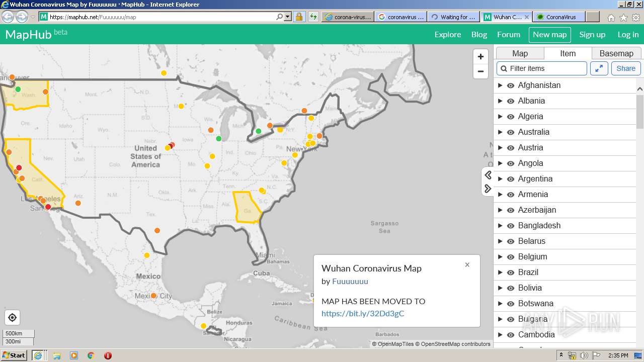Close the Wuhan Coronavirus Map info popup
644x362 pixels.
click(467, 265)
